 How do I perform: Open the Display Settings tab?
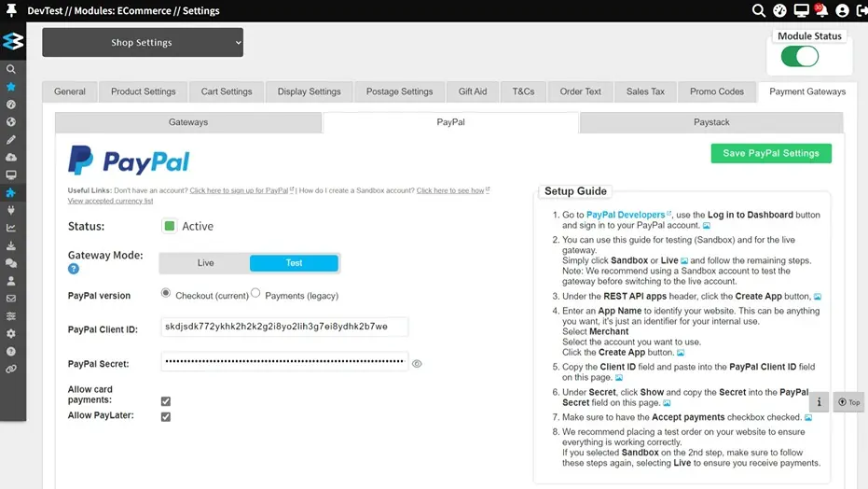pos(309,92)
